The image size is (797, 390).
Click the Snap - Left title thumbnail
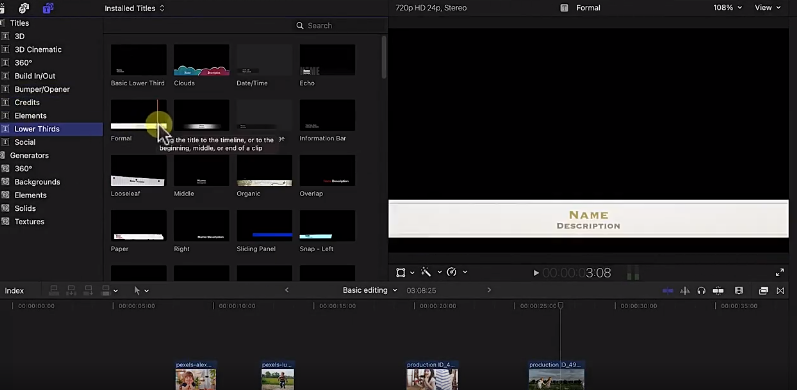click(x=327, y=226)
